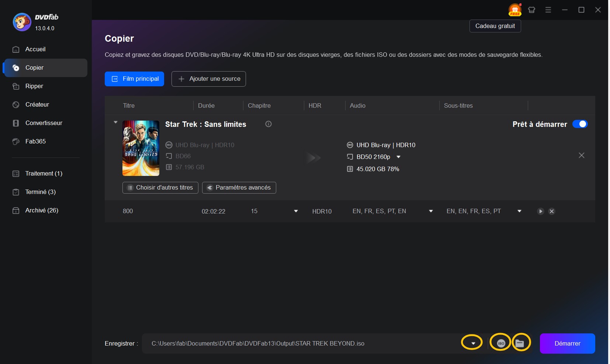The height and width of the screenshot is (364, 610).
Task: Click the T-shirt skin/theme icon
Action: click(x=532, y=10)
